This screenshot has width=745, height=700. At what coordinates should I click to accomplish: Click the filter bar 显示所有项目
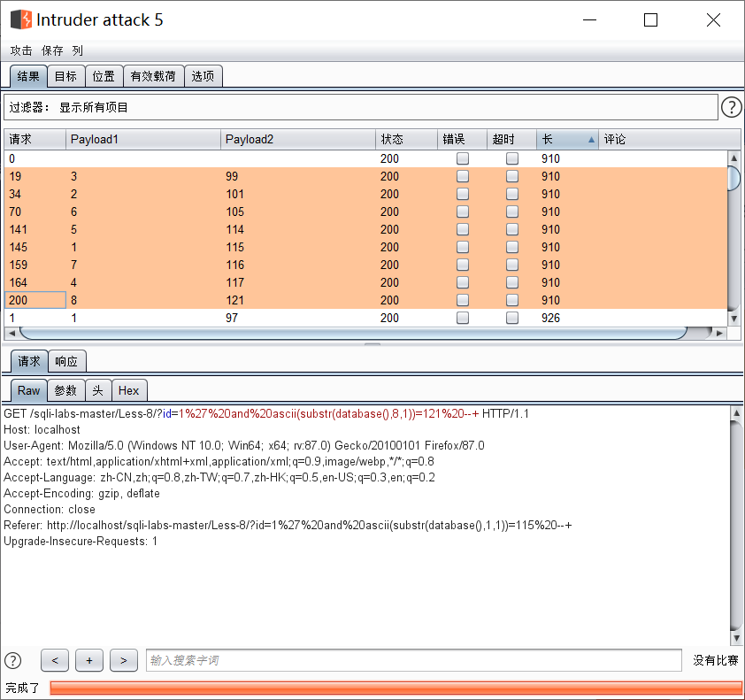pos(361,107)
